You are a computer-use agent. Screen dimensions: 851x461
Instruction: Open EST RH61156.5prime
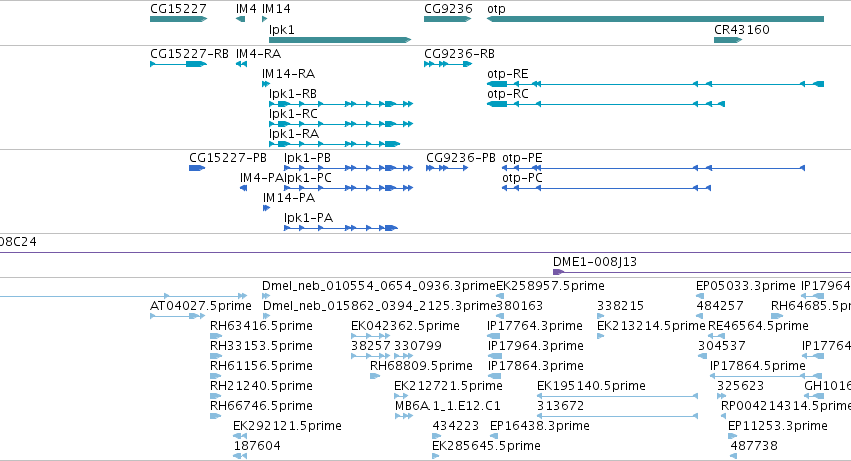(261, 367)
